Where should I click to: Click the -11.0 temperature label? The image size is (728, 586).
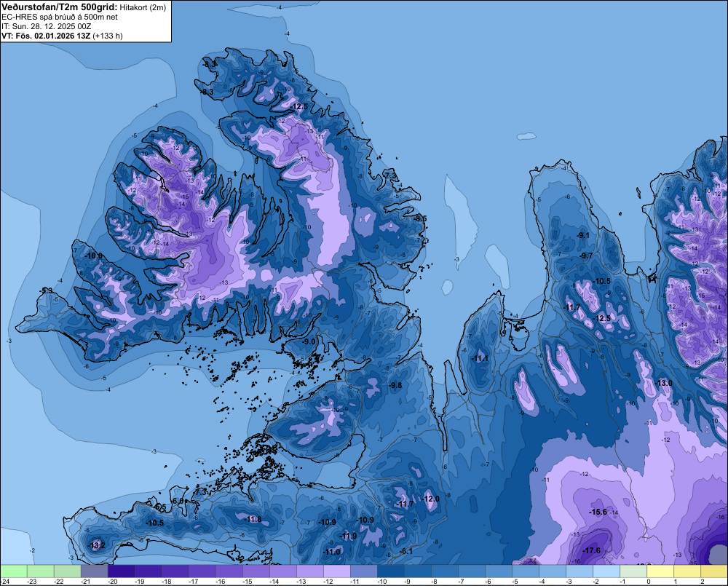[331, 552]
